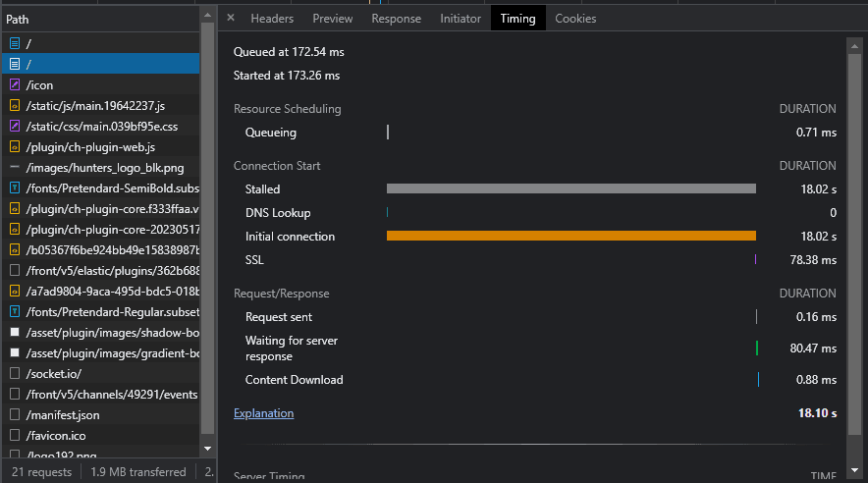Click the /icon request image icon

pos(14,85)
